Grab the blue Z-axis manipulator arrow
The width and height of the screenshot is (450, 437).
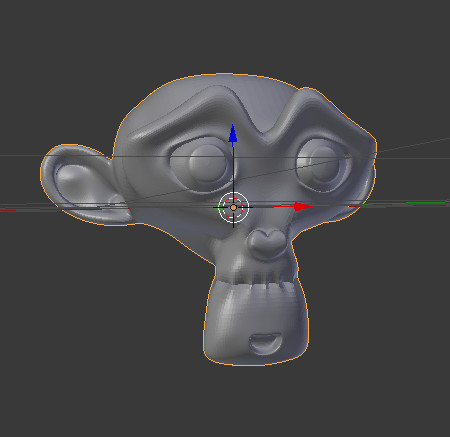233,133
